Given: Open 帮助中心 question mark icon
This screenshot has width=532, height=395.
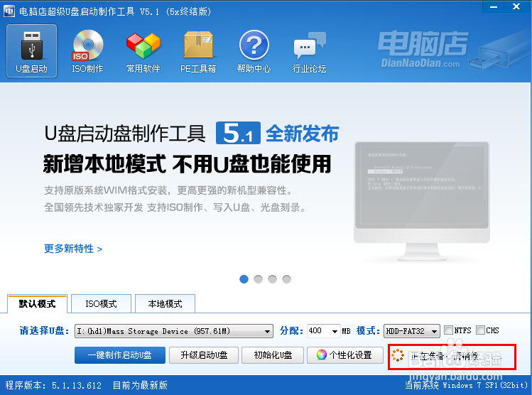Looking at the screenshot, I should (254, 51).
